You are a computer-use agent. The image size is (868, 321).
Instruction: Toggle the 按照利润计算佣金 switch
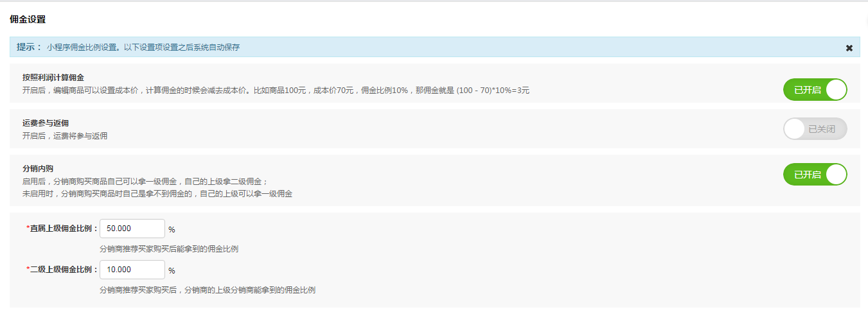(815, 90)
